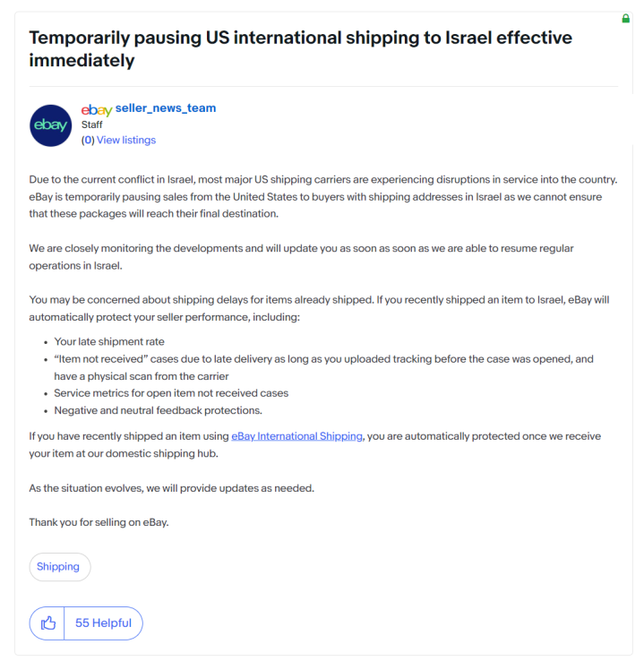The width and height of the screenshot is (644, 670).
Task: Select the Shipping tag pill
Action: 60,567
